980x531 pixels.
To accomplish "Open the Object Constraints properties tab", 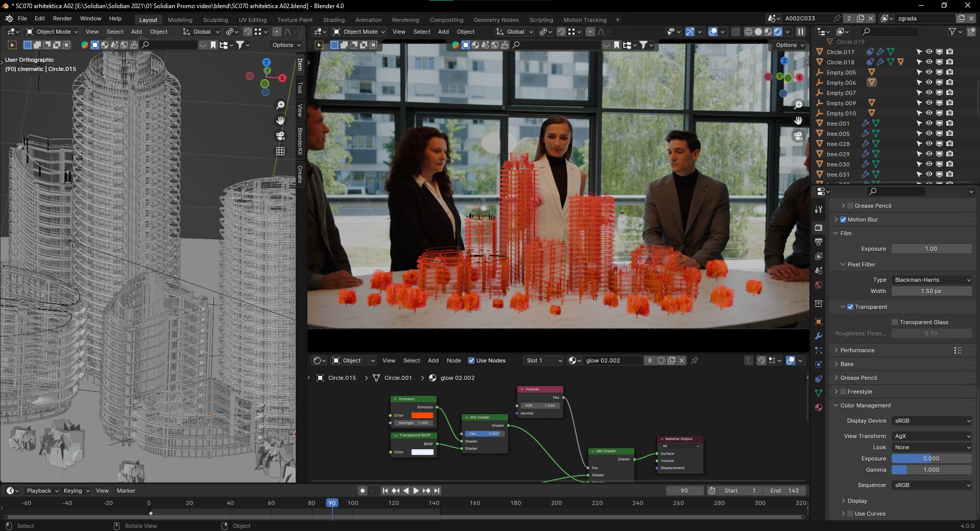I will pos(819,379).
